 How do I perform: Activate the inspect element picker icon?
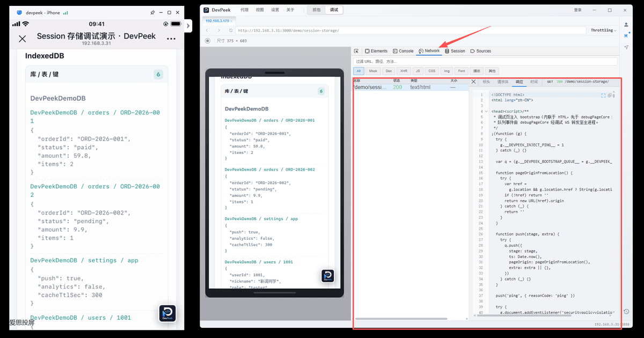(356, 51)
